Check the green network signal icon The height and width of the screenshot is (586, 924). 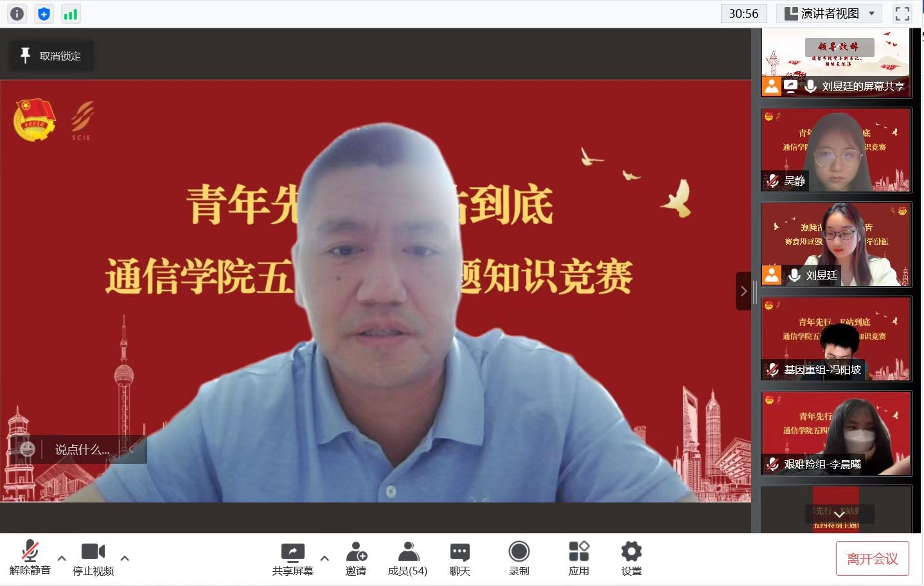point(70,13)
